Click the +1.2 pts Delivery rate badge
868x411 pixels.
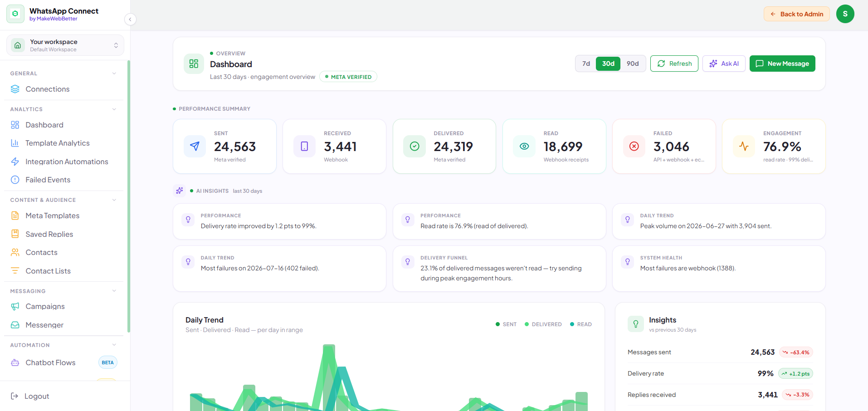coord(795,374)
